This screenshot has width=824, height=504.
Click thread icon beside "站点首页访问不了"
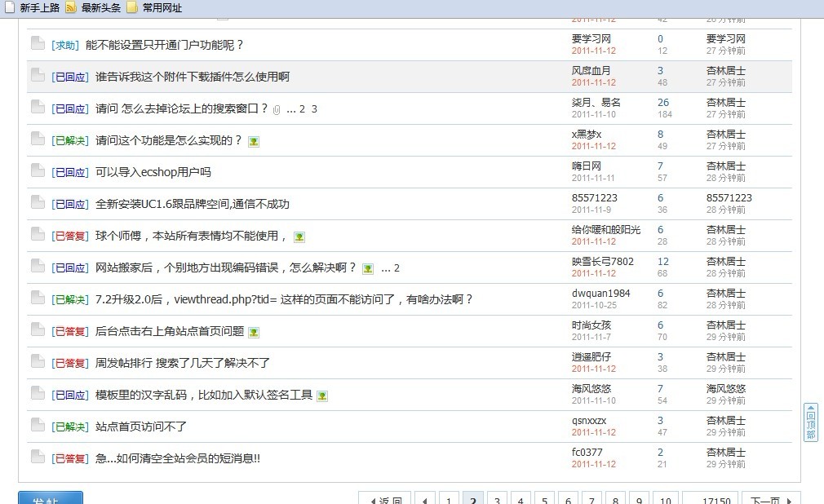pyautogui.click(x=38, y=426)
